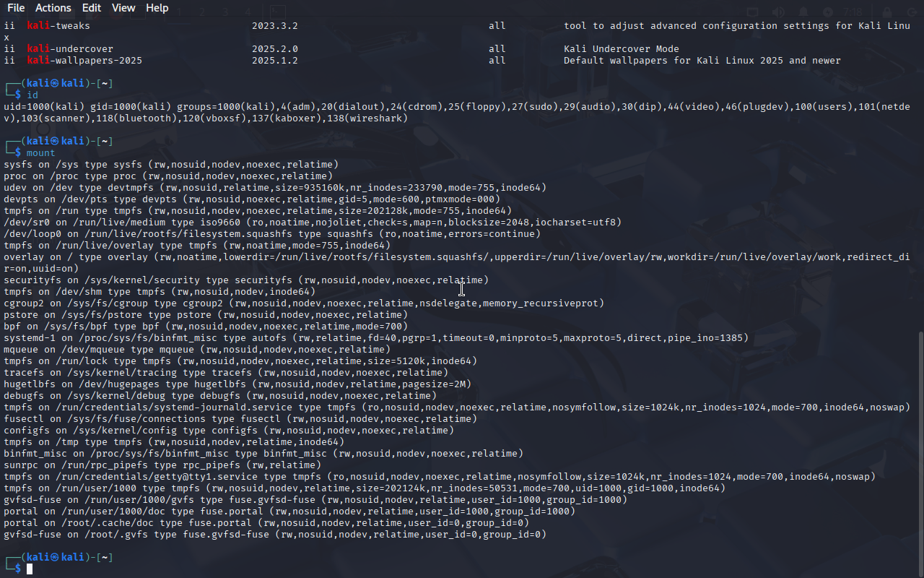Click 'tmpfs on /run/lock' line
Image resolution: width=924 pixels, height=578 pixels.
[240, 361]
